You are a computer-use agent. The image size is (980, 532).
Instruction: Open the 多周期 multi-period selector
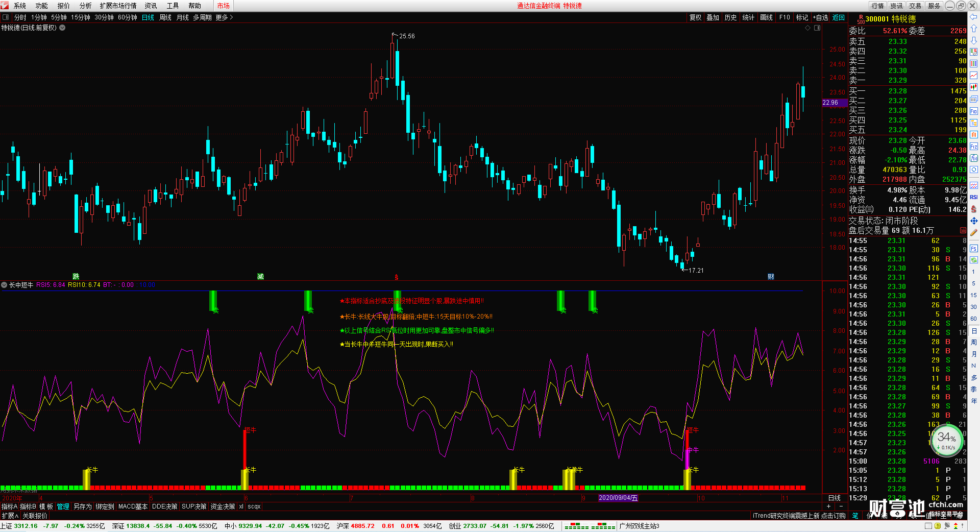(202, 17)
